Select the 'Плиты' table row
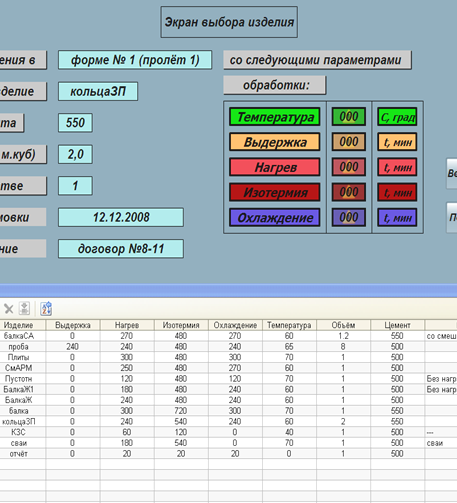Image resolution: width=457 pixels, height=503 pixels. 228,357
